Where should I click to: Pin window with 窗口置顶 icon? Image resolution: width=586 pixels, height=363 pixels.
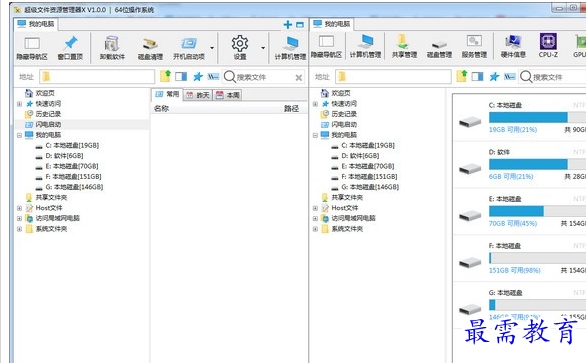click(70, 48)
